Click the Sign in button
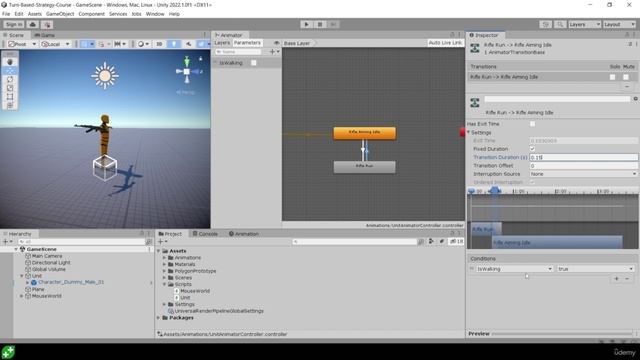Screen dimensions: 640x360 coord(13,24)
